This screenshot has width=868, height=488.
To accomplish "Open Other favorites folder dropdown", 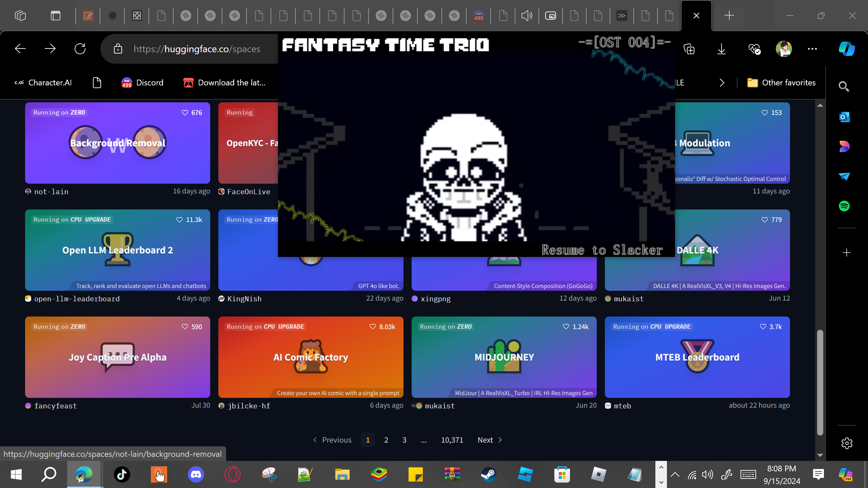I will [781, 83].
